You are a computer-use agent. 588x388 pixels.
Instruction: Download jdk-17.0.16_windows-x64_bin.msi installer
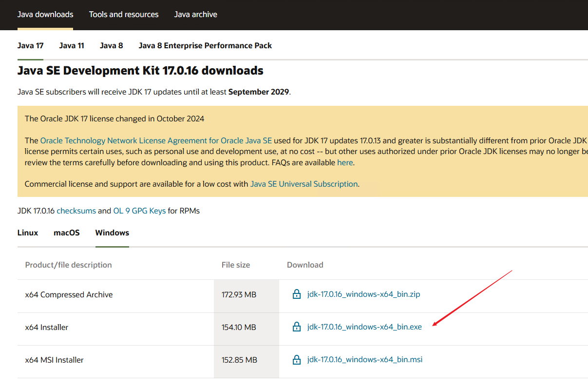(x=365, y=360)
